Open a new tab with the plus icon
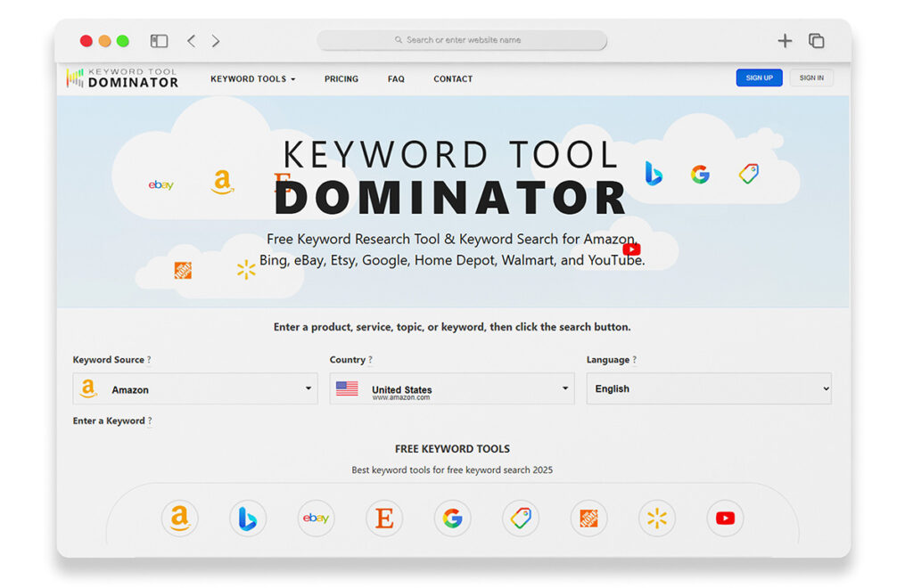Image resolution: width=913 pixels, height=588 pixels. point(785,41)
